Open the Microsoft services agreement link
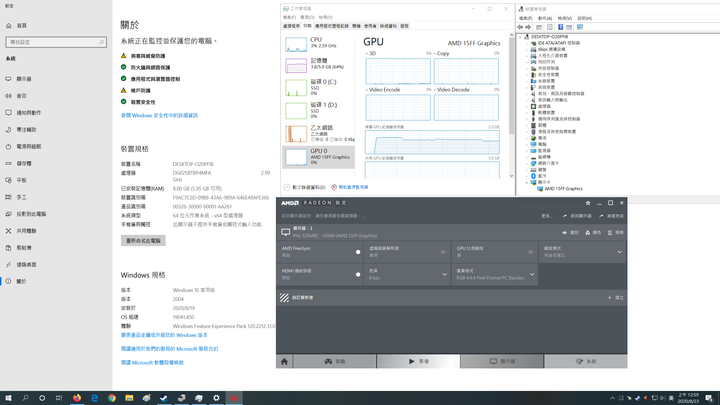The height and width of the screenshot is (405, 720). point(169,349)
